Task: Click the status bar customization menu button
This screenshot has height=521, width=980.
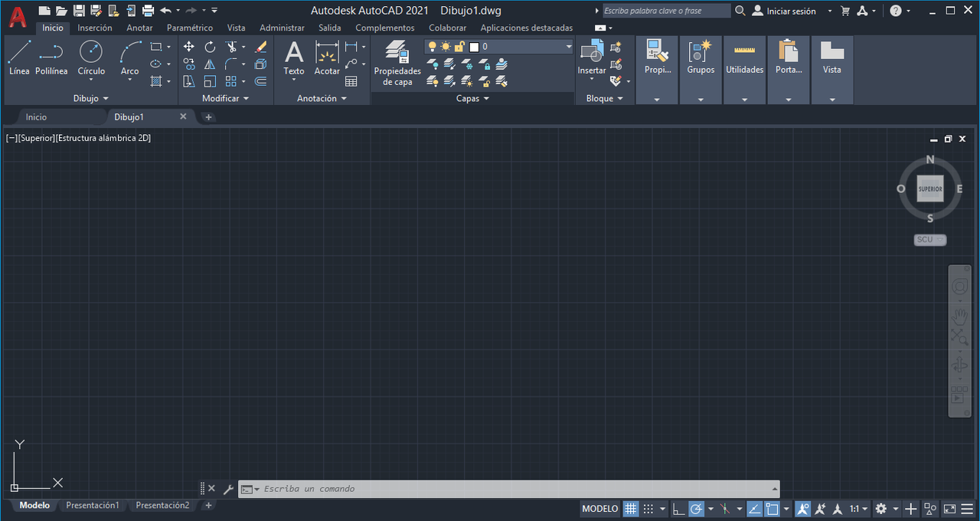Action: (969, 509)
